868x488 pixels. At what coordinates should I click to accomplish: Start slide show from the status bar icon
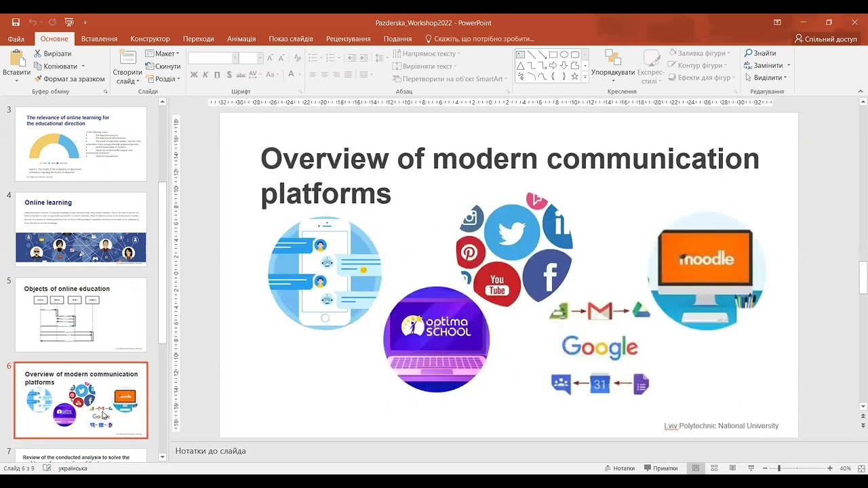[x=751, y=468]
